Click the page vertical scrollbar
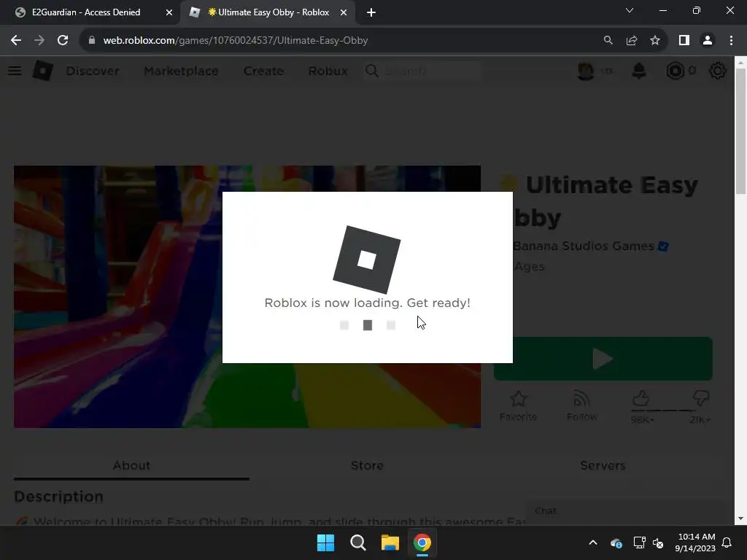This screenshot has width=747, height=560. point(740,131)
